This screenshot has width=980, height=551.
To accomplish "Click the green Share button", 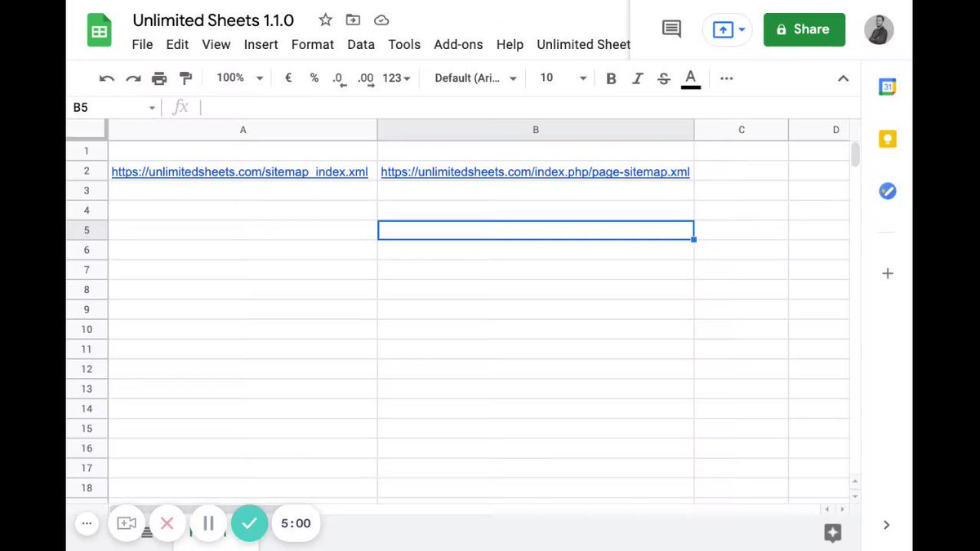I will (804, 29).
